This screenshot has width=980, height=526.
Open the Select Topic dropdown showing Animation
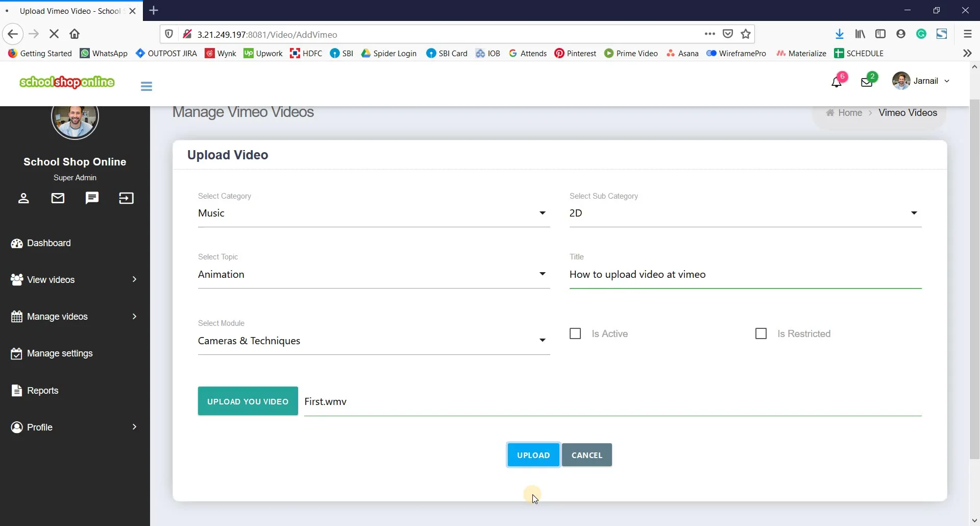(x=374, y=274)
